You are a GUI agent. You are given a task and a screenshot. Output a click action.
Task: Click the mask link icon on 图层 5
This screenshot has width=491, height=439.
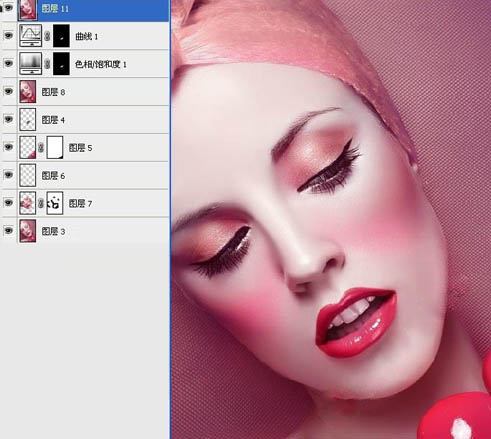click(41, 147)
